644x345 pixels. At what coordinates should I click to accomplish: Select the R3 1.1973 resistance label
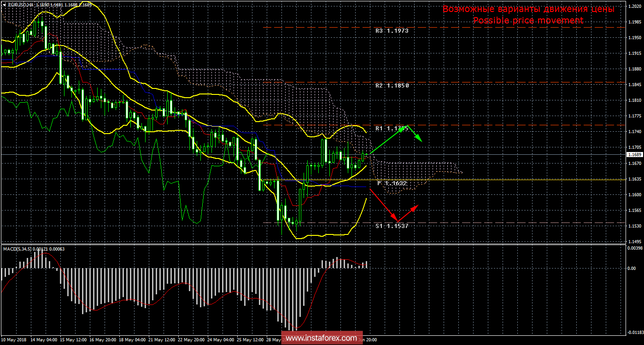click(x=392, y=31)
